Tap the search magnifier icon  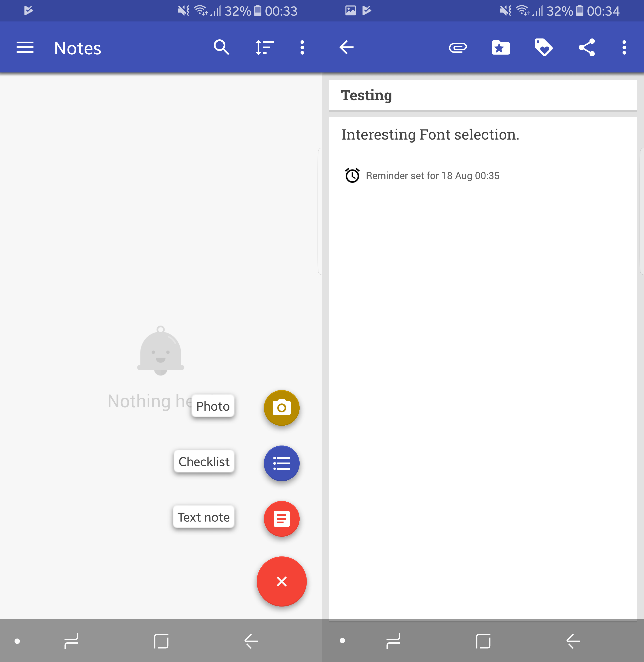(222, 48)
